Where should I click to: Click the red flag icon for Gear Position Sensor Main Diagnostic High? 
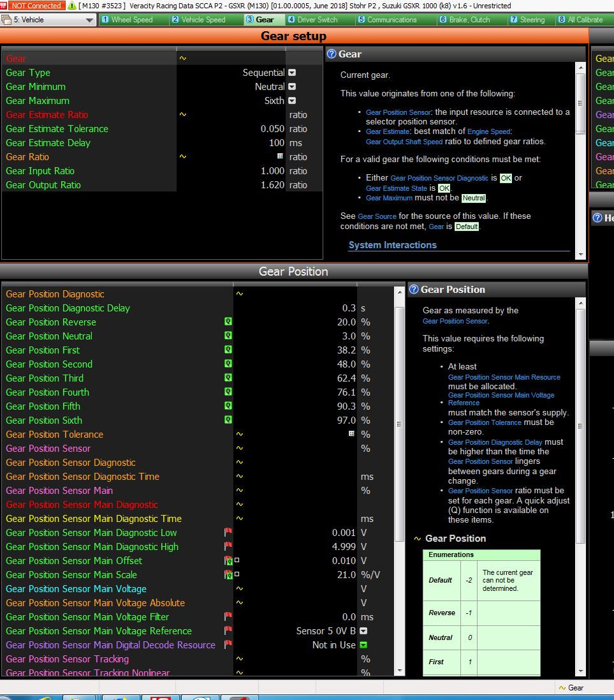pyautogui.click(x=228, y=546)
